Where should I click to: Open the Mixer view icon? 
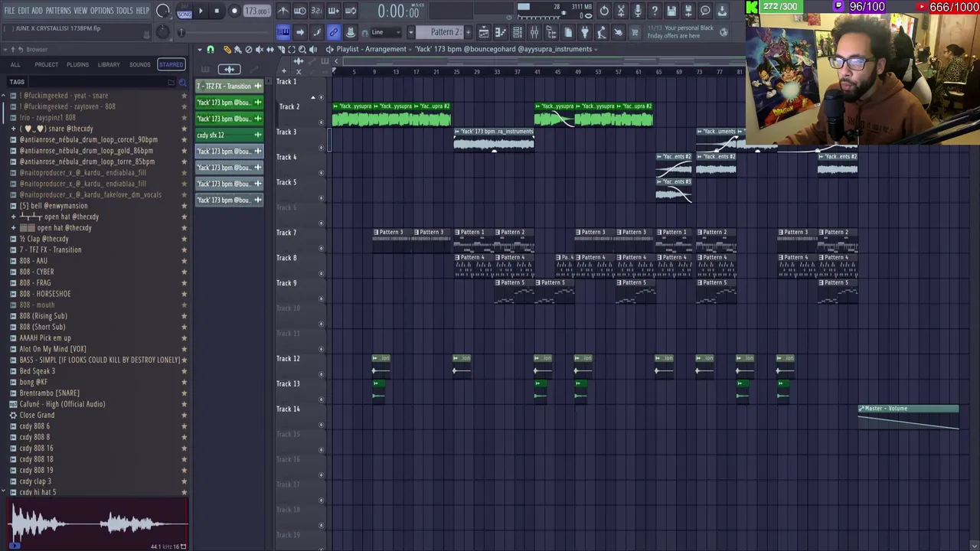(534, 32)
